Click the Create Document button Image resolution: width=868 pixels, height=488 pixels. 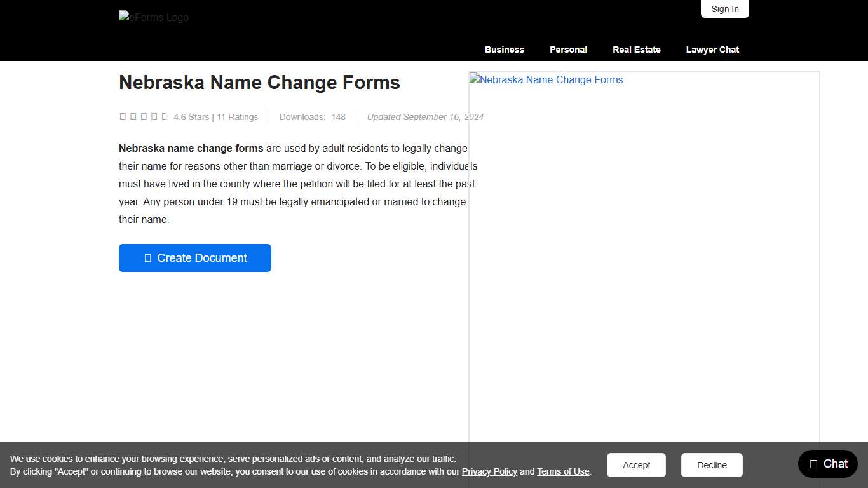(194, 257)
